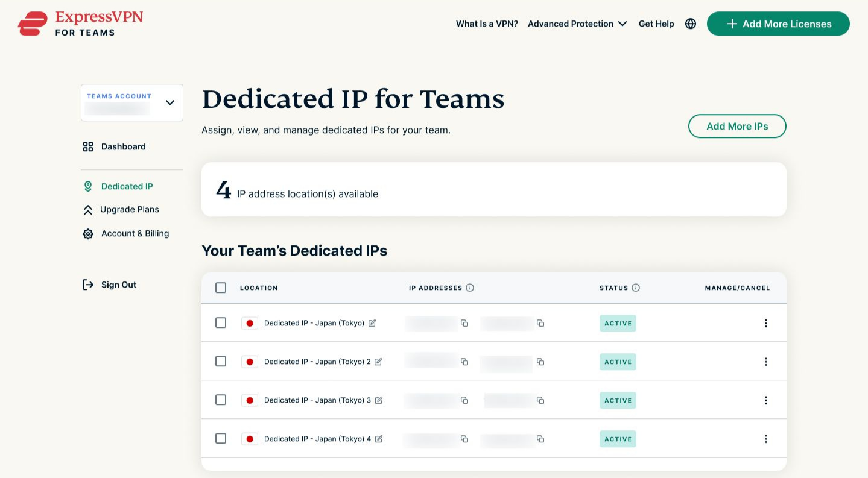The width and height of the screenshot is (868, 478).
Task: Click the Location column header
Action: [x=259, y=288]
